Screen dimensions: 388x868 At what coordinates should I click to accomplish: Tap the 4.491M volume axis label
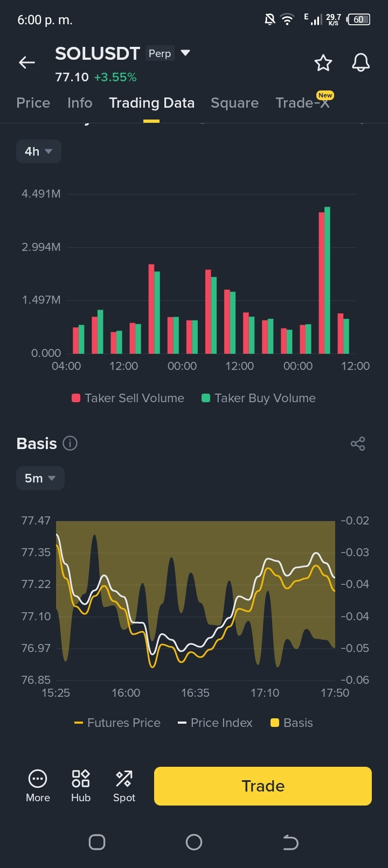(x=41, y=194)
